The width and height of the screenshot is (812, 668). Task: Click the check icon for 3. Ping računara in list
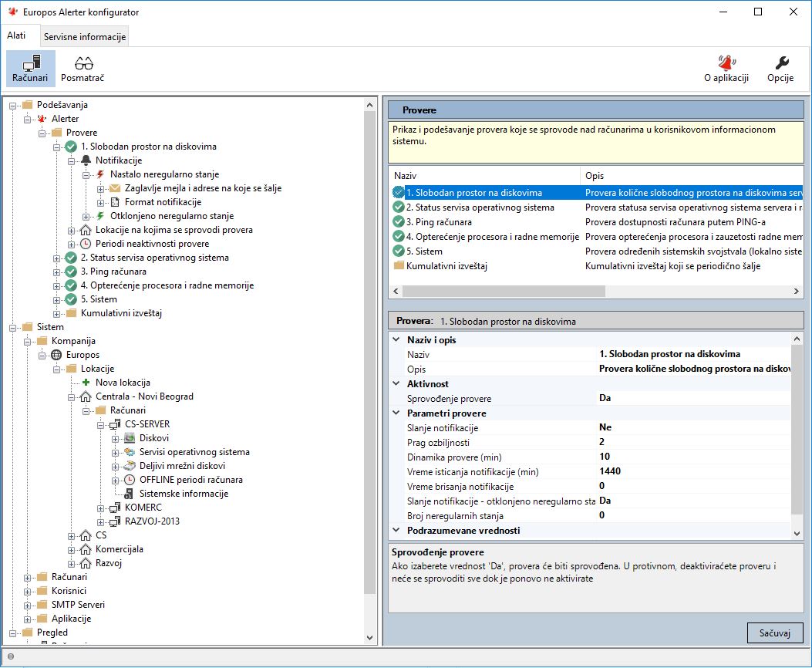pos(398,222)
